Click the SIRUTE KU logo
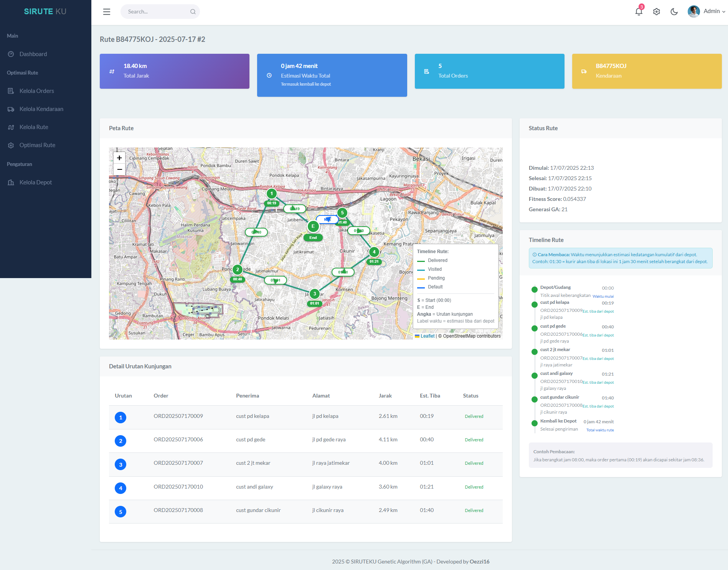Viewport: 728px width, 570px height. coord(45,12)
